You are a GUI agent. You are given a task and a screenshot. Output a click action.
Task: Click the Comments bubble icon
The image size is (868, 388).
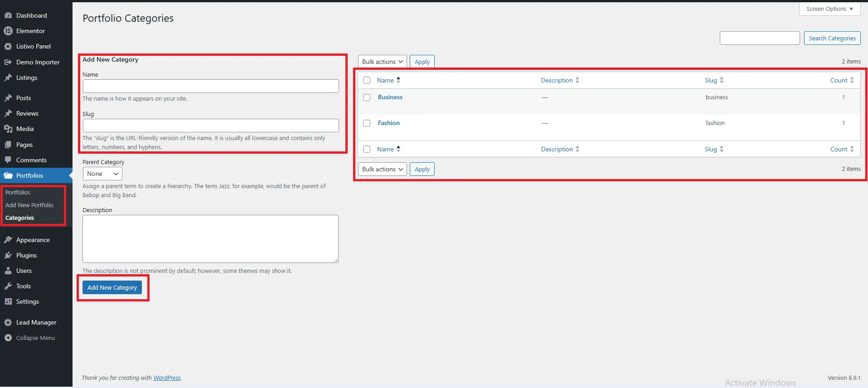click(x=8, y=160)
